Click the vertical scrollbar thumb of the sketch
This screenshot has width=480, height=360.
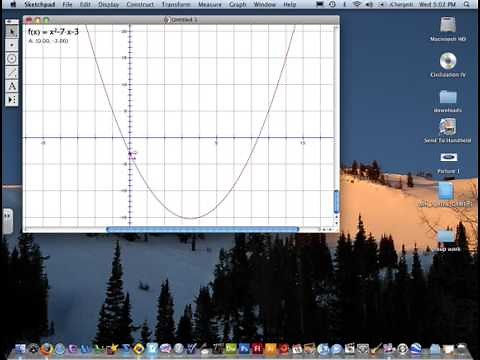[336, 201]
